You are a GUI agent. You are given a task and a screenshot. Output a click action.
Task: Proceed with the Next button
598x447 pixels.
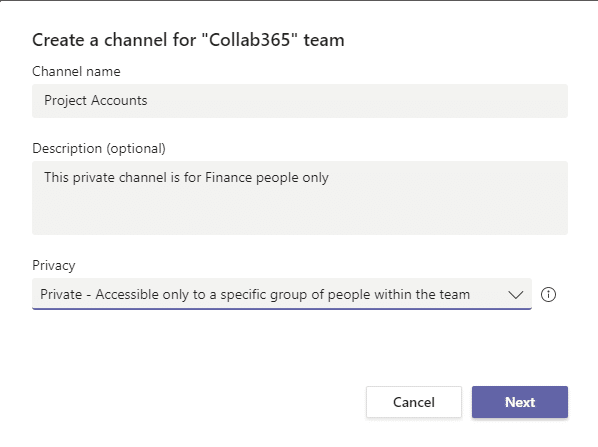520,402
